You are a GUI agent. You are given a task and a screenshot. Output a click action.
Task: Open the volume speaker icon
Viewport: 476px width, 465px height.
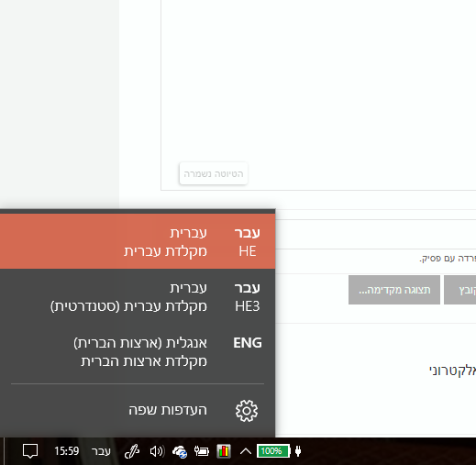(157, 451)
